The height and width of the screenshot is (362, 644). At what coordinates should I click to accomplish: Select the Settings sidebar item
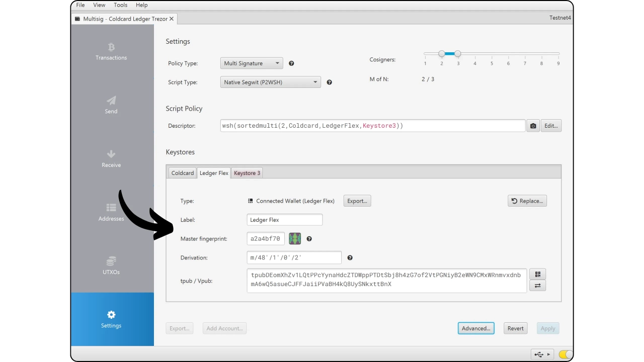pyautogui.click(x=111, y=319)
